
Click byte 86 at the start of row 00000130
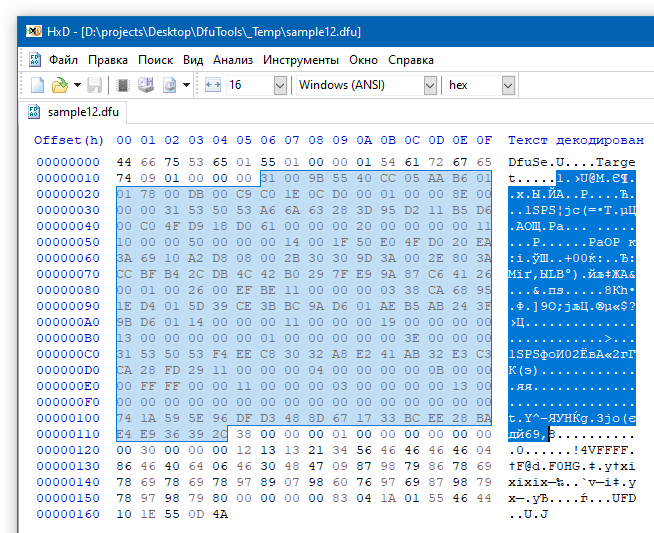coord(124,466)
